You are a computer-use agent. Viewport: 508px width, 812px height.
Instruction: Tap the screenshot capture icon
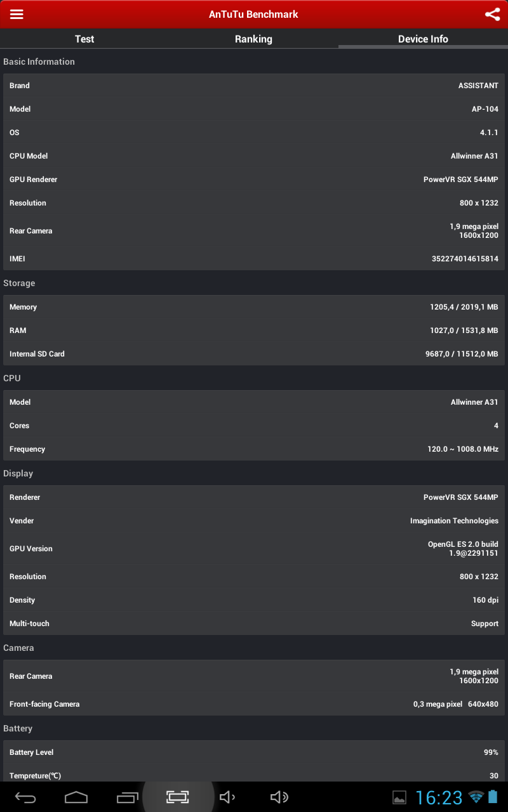[178, 797]
